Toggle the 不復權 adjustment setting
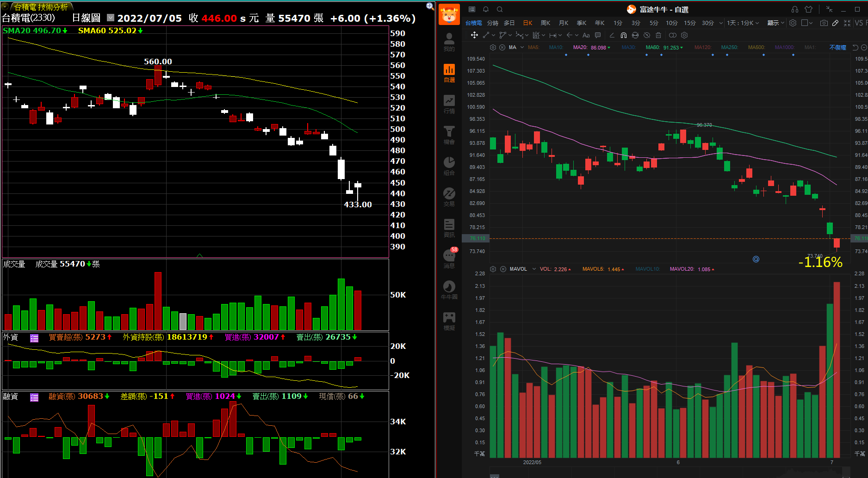This screenshot has height=478, width=868. (837, 48)
